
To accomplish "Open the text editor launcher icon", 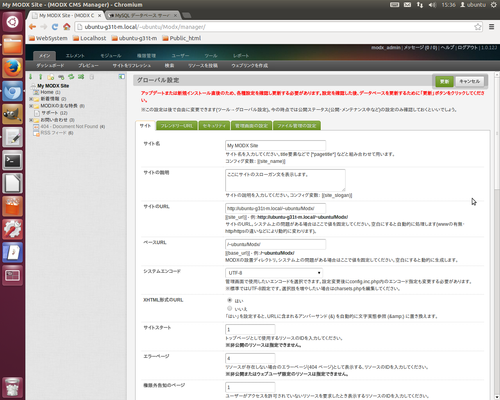I will 13,137.
